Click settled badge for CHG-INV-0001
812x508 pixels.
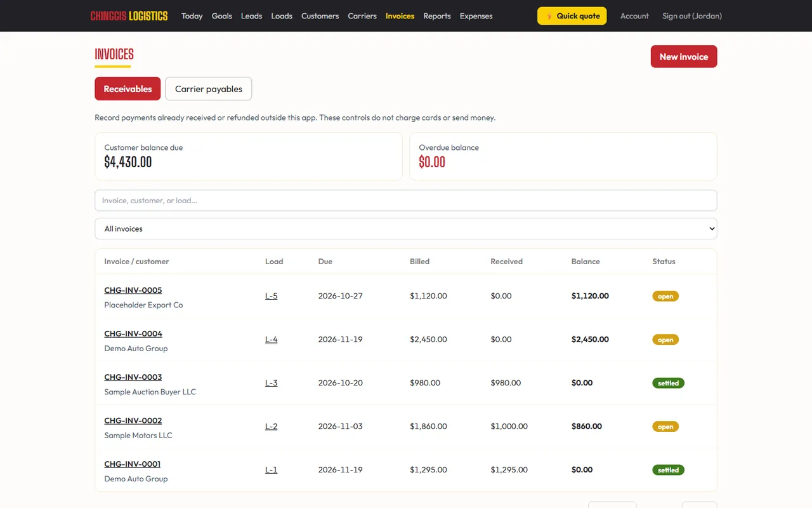(x=668, y=470)
